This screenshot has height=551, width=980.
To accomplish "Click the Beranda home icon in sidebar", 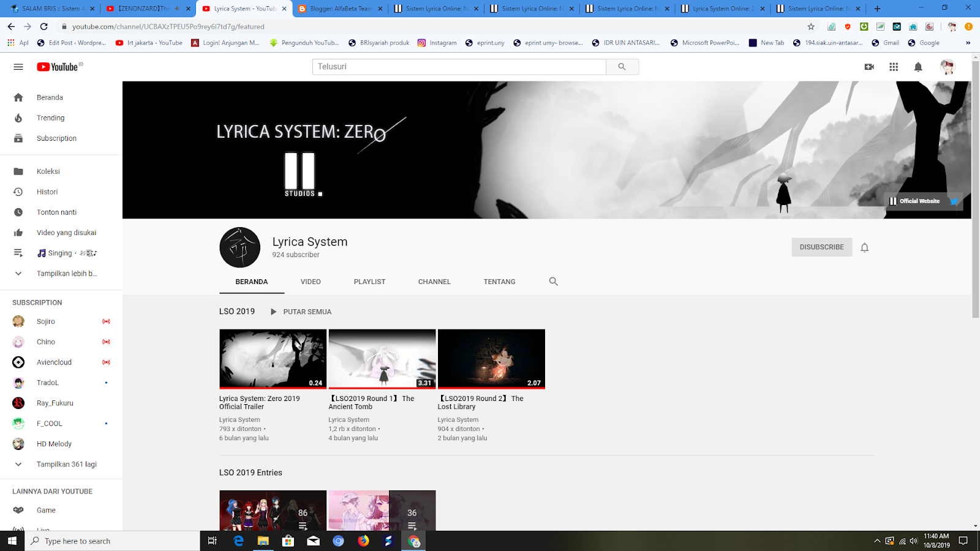I will pyautogui.click(x=18, y=97).
